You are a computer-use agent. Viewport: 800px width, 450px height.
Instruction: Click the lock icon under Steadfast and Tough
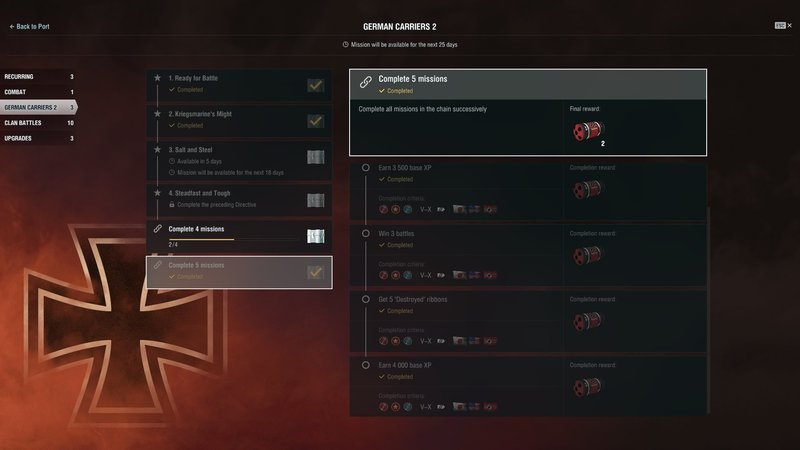coord(172,205)
